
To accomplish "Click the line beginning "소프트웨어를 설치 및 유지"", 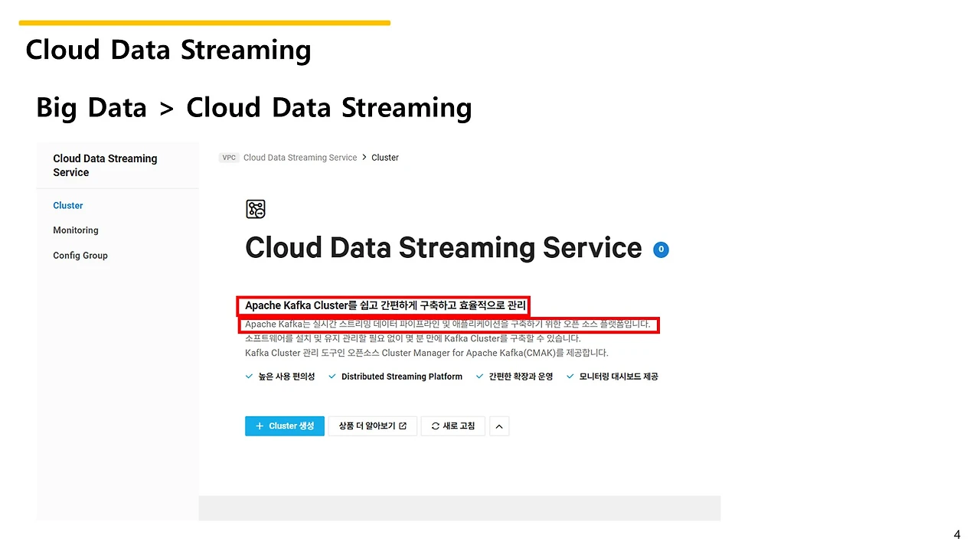I will coord(413,338).
